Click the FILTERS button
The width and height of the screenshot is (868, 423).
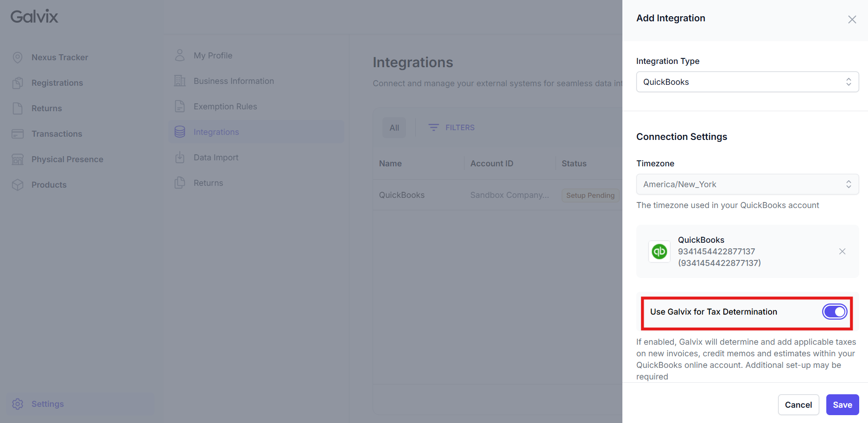pyautogui.click(x=451, y=127)
